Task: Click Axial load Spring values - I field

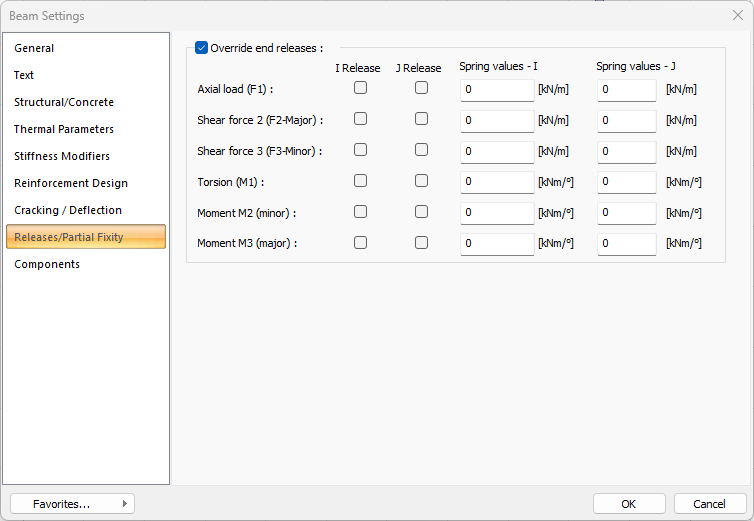Action: coord(497,90)
